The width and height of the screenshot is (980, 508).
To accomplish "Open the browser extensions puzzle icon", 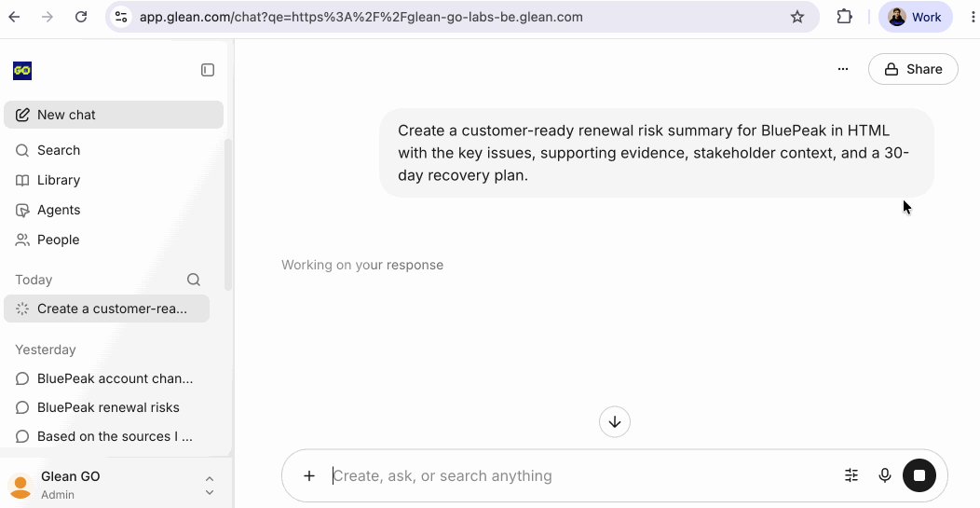I will [x=844, y=17].
